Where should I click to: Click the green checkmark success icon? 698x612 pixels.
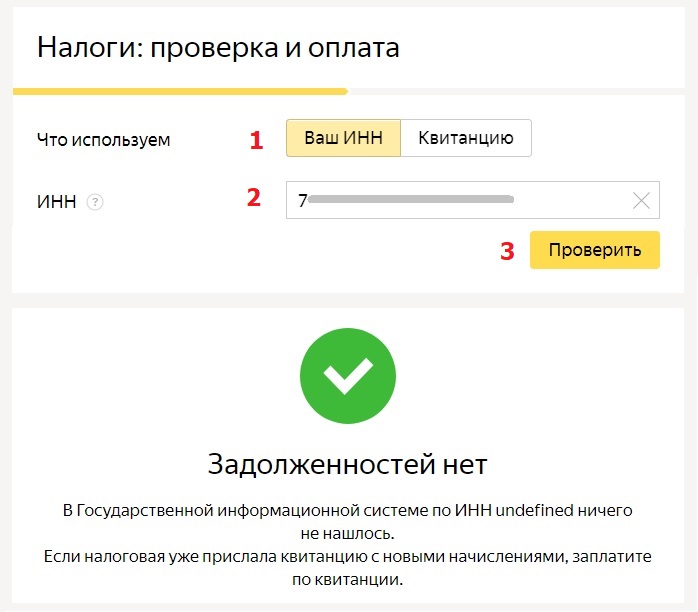pos(348,376)
